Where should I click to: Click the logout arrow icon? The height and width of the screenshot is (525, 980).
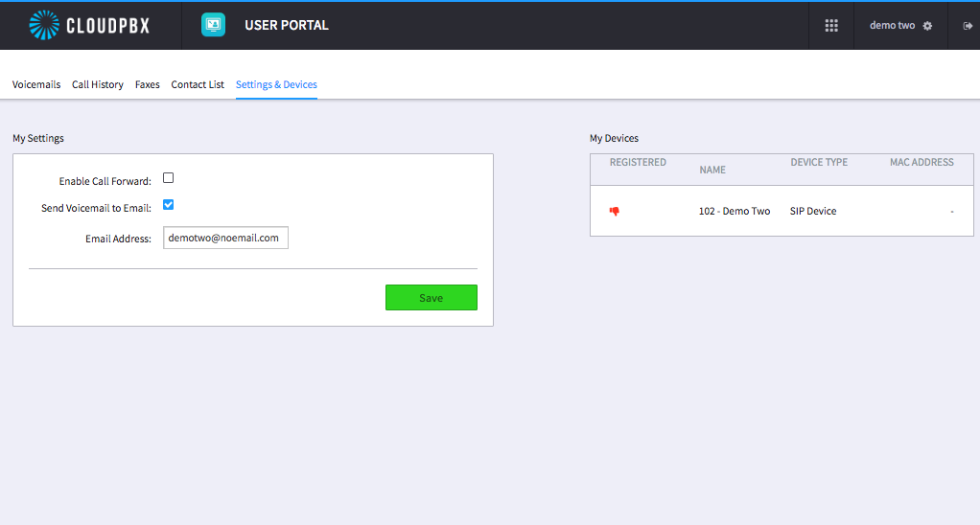968,26
